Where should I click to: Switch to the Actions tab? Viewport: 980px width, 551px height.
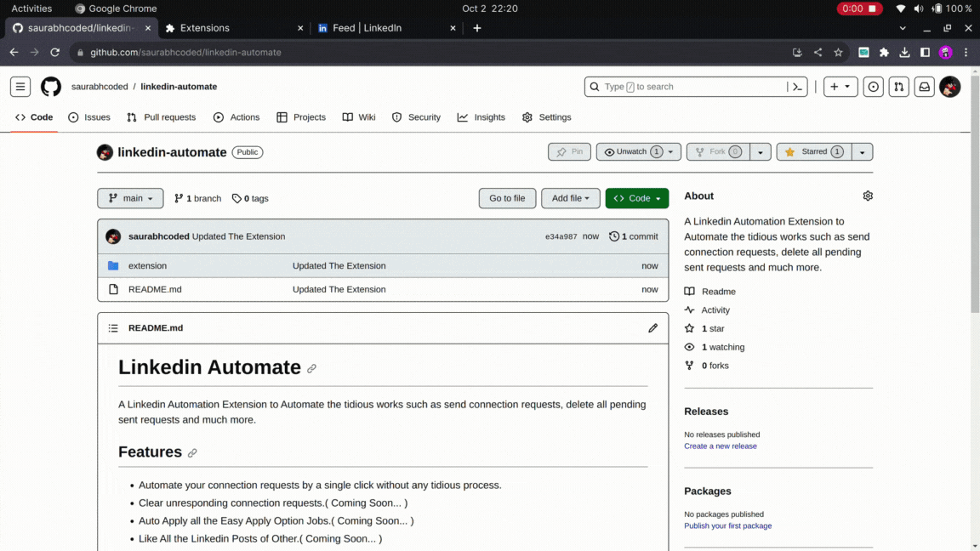236,117
